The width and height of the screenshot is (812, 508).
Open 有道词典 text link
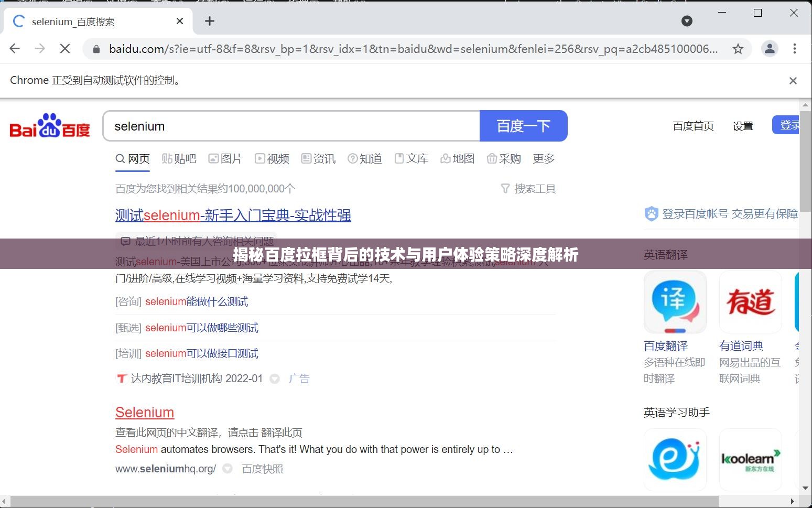(x=741, y=346)
